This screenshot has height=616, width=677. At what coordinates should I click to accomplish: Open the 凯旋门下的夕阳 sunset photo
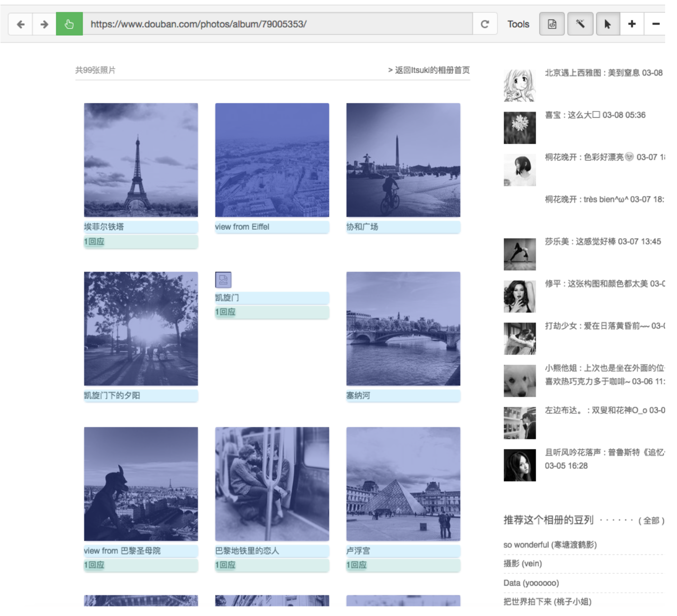[141, 328]
